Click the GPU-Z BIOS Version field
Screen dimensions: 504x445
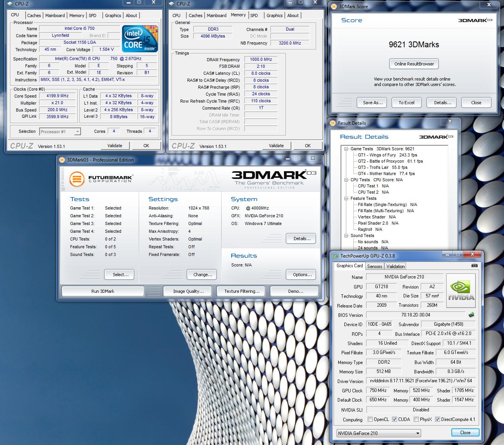(x=415, y=315)
